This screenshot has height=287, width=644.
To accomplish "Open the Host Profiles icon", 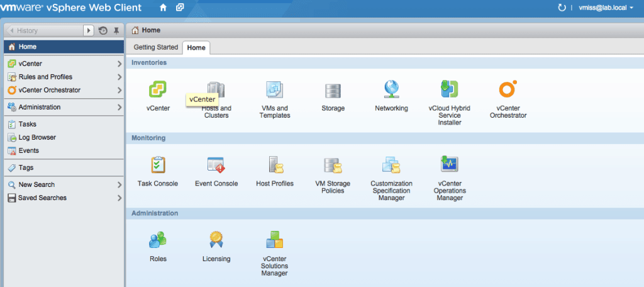I will click(x=275, y=165).
